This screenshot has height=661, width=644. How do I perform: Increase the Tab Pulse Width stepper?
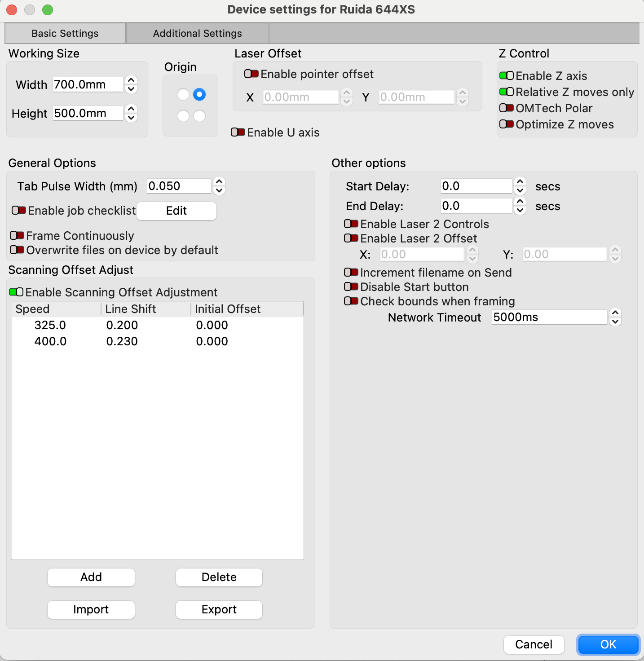tap(219, 181)
